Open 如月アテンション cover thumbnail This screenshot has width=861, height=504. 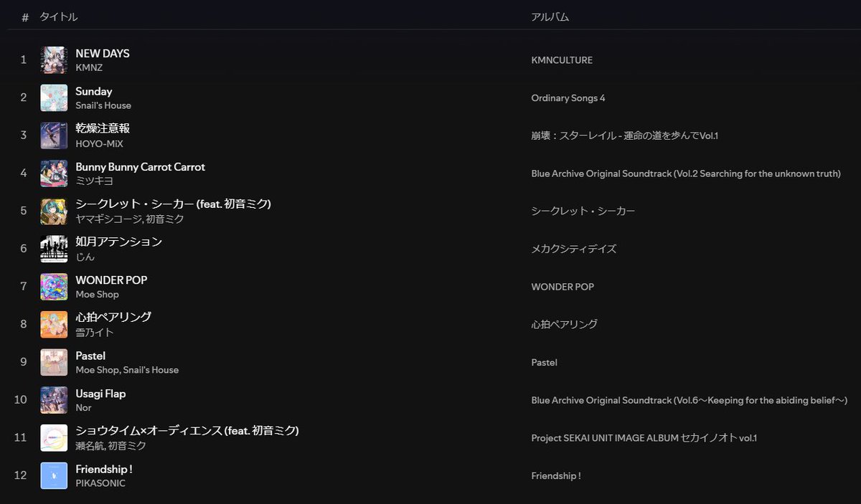(54, 249)
